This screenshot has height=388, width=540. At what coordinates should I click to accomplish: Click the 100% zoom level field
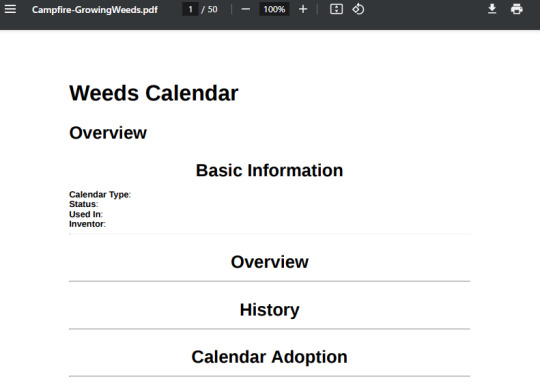coord(274,9)
